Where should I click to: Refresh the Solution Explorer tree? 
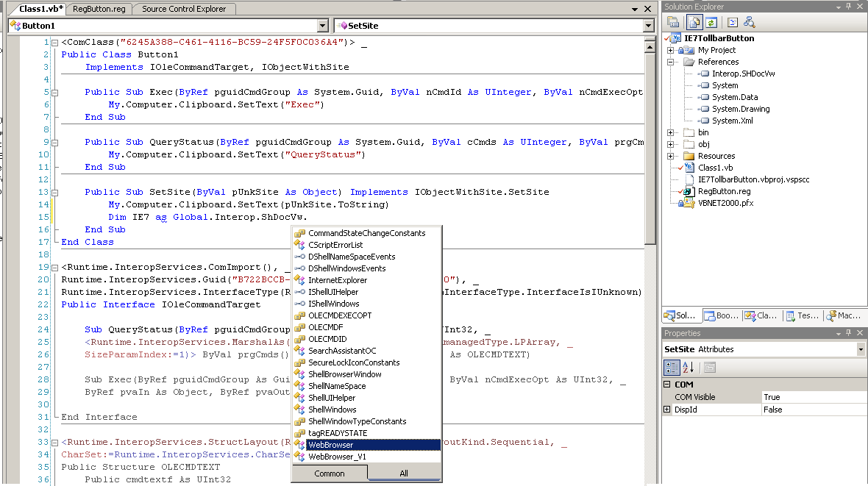(711, 22)
